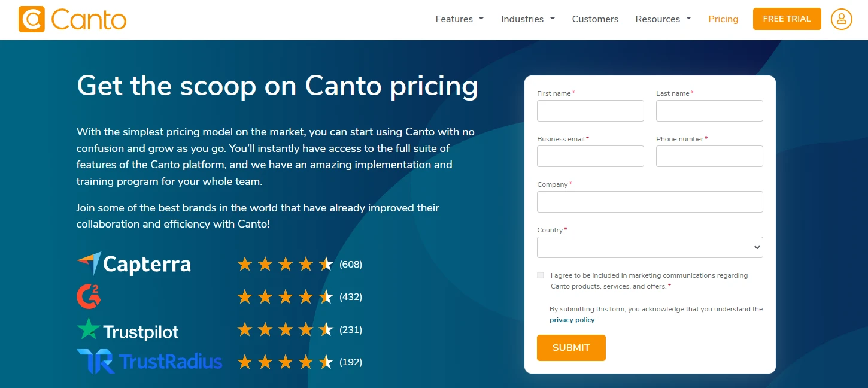Viewport: 868px width, 388px height.
Task: Click the First name input field
Action: (x=590, y=111)
